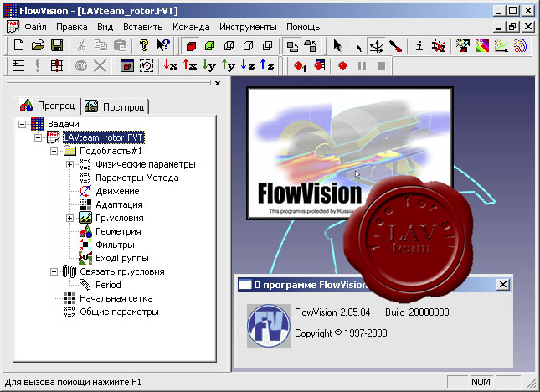Viewport: 540px width, 392px height.
Task: Select Параметры Метода tree item
Action: (x=136, y=178)
